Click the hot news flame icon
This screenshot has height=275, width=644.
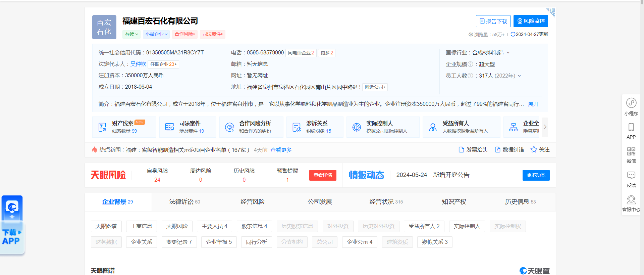(x=95, y=150)
